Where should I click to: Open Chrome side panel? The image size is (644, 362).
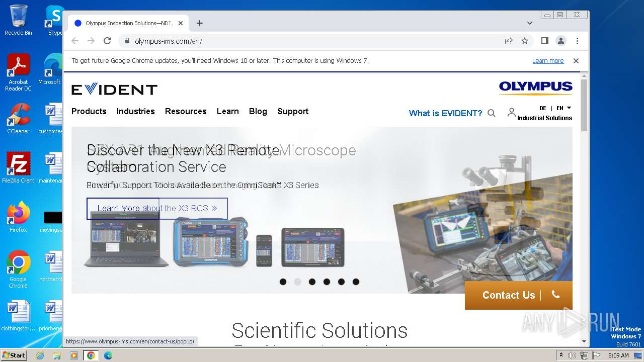(544, 41)
